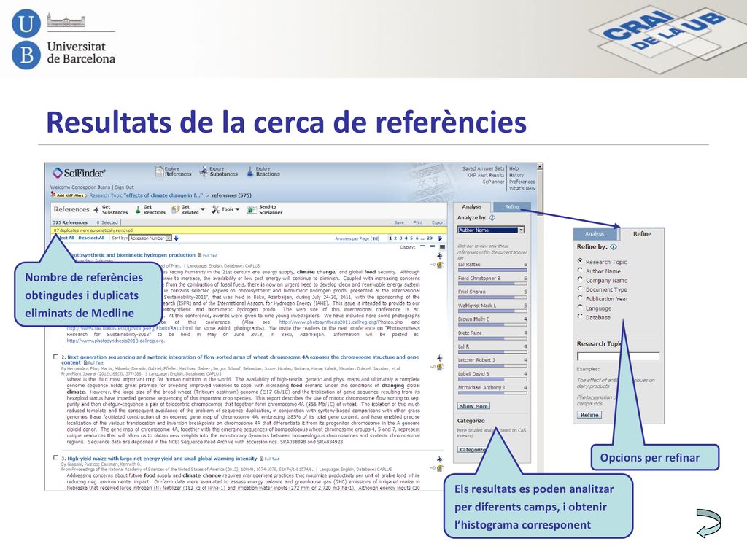Click Field Christopher B histogram bar
Screen dimensions: 747x560
point(492,284)
